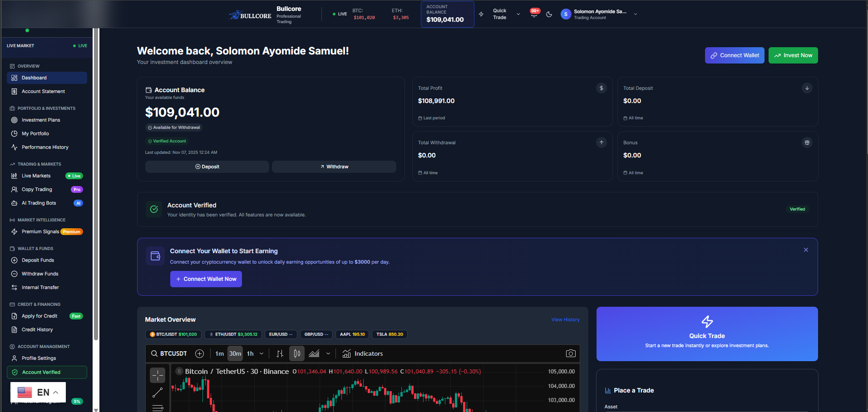
Task: Go to Copy Trading in sidebar
Action: [37, 189]
